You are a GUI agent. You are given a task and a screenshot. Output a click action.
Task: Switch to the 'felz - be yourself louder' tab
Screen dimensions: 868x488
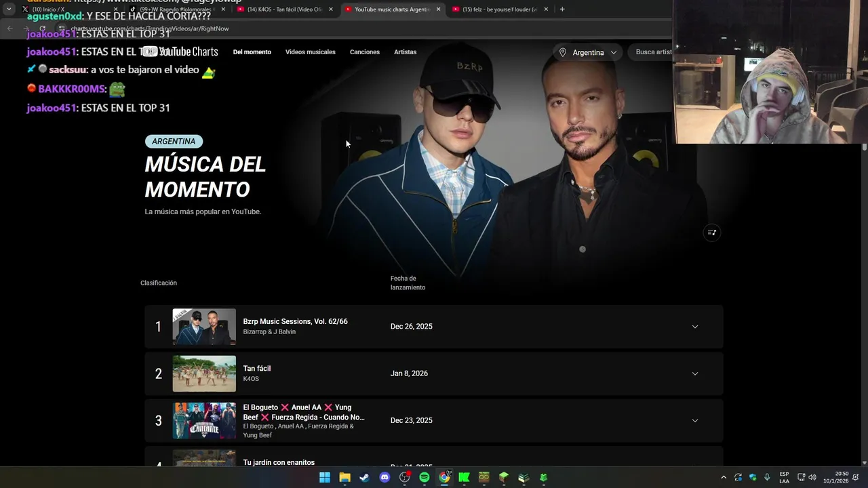click(499, 9)
